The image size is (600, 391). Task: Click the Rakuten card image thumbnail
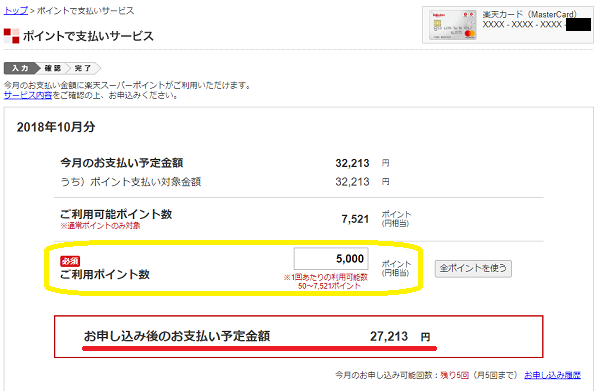[x=453, y=25]
